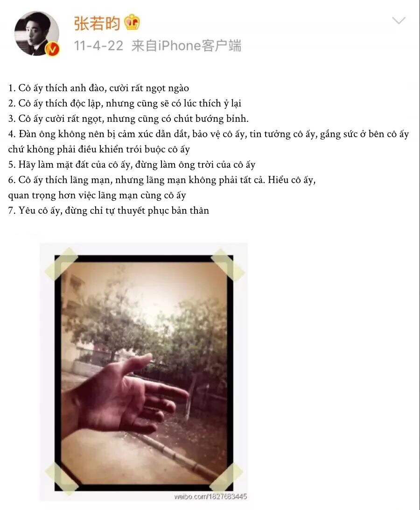Click line 6 about thích lãng mạn
The height and width of the screenshot is (510, 420).
162,180
